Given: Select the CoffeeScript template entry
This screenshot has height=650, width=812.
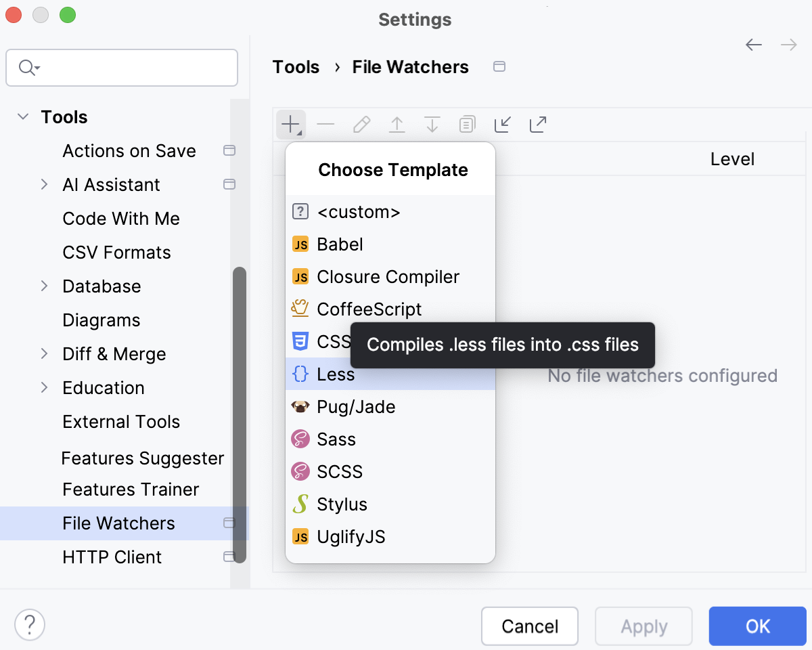Looking at the screenshot, I should [369, 309].
